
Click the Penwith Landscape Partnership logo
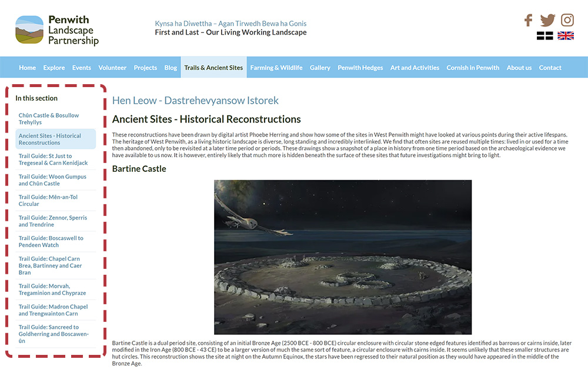pos(57,30)
